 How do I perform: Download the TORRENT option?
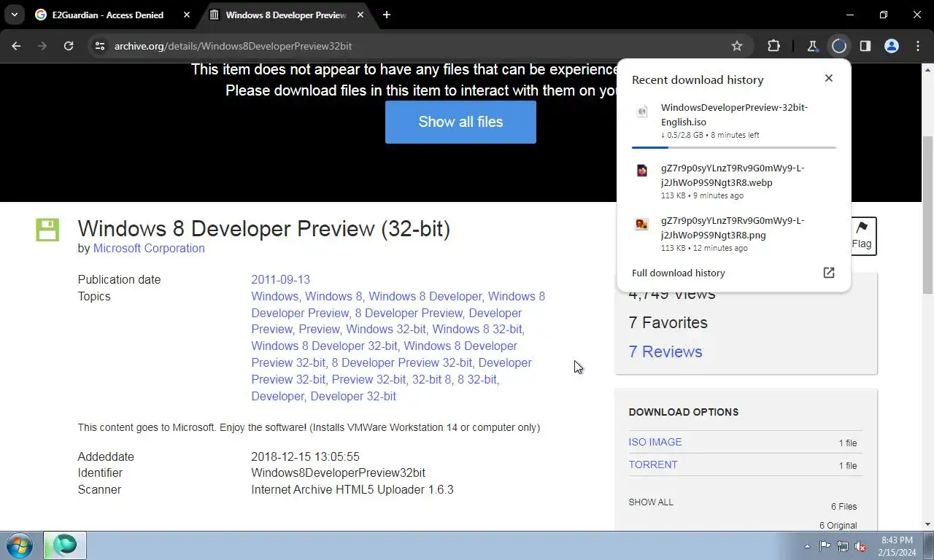[x=653, y=464]
